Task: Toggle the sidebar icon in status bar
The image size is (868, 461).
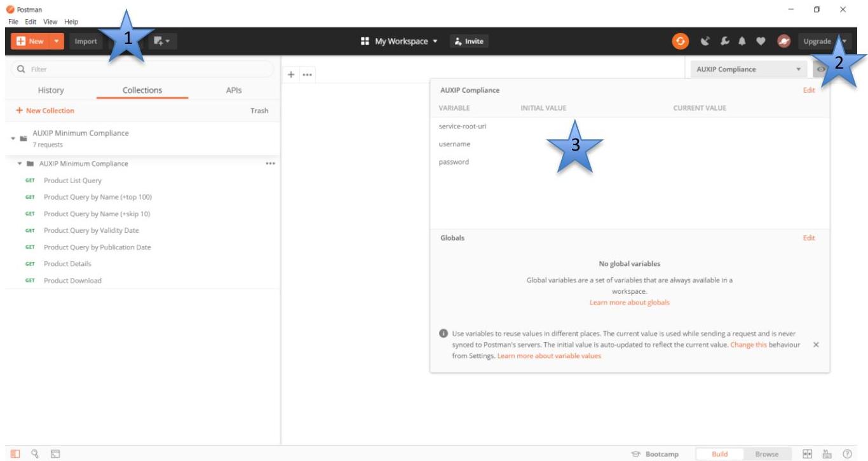Action: point(16,454)
